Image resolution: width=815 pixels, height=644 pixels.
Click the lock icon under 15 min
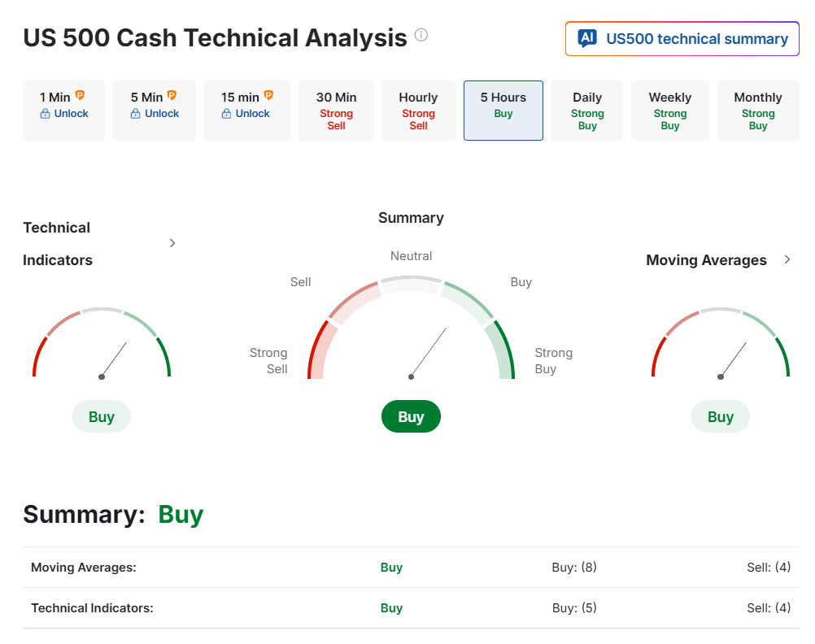point(227,113)
